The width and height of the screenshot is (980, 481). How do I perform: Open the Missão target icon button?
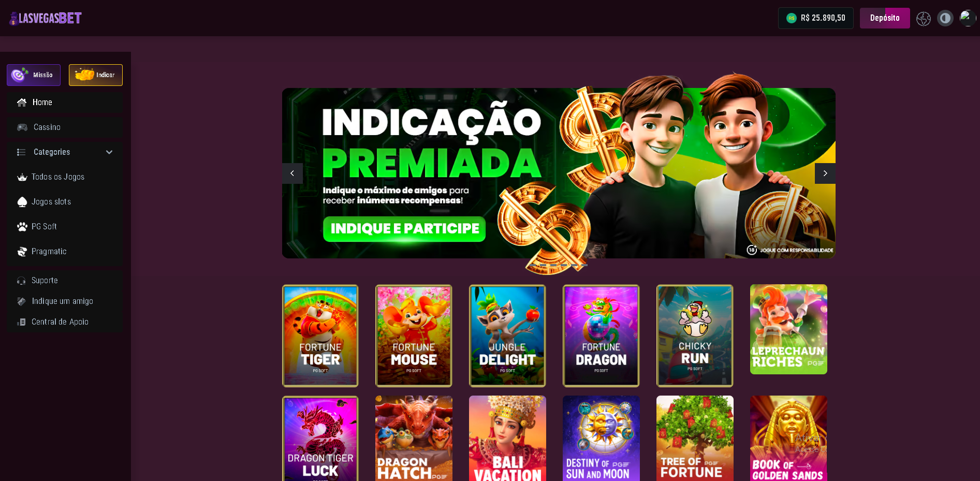pyautogui.click(x=34, y=75)
